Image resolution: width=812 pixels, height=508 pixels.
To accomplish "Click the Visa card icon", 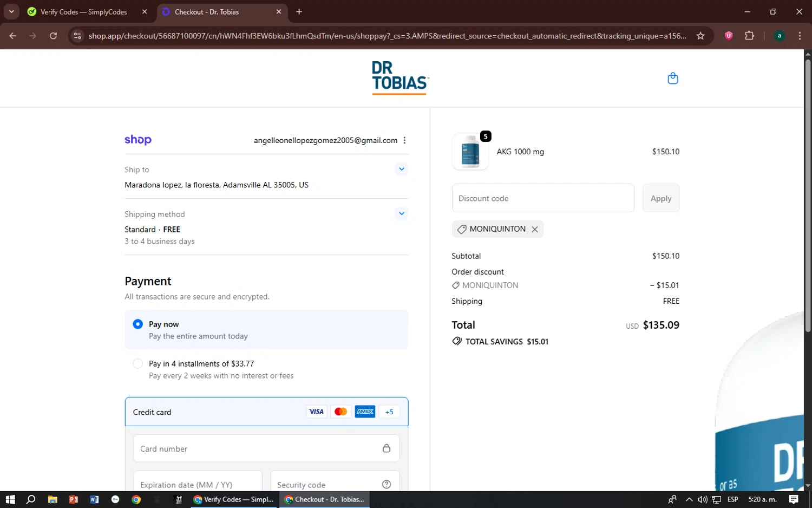I will point(316,412).
